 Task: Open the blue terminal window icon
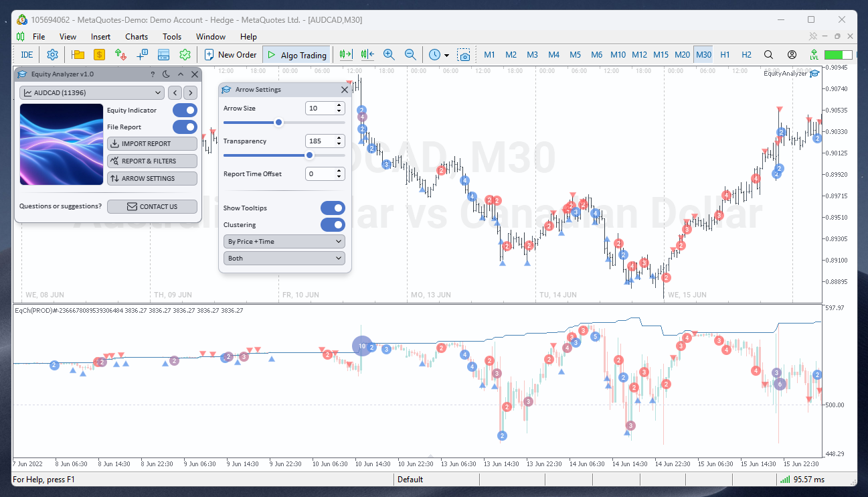pyautogui.click(x=163, y=55)
